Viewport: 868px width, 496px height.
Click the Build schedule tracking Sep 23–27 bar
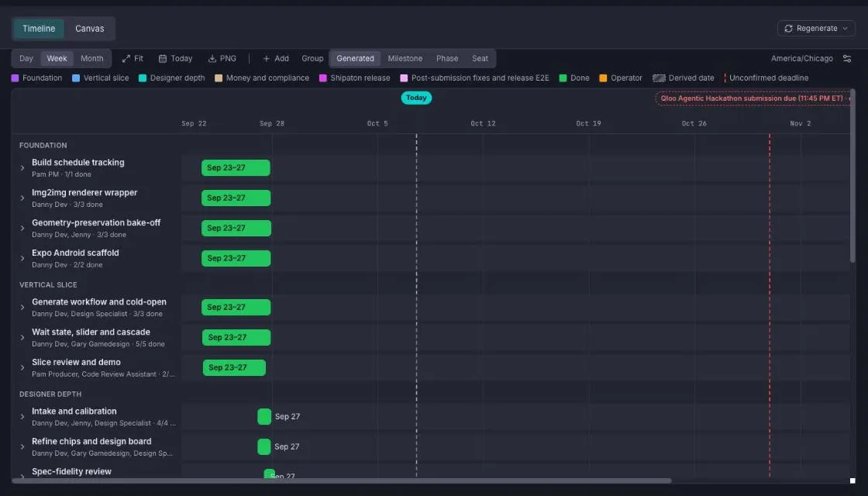236,167
